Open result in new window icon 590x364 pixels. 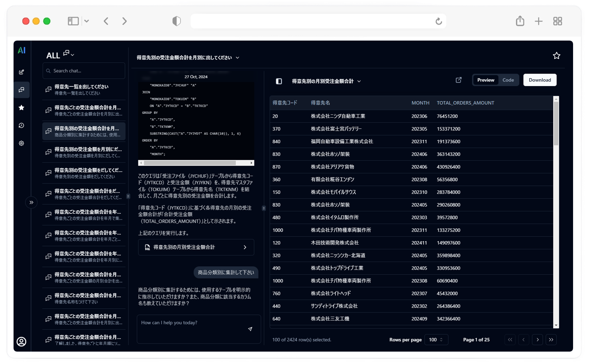(x=459, y=80)
